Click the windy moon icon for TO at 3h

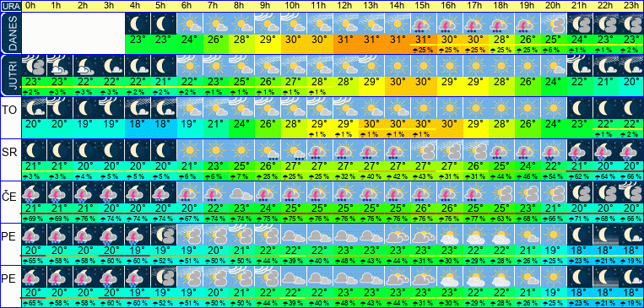[111, 108]
